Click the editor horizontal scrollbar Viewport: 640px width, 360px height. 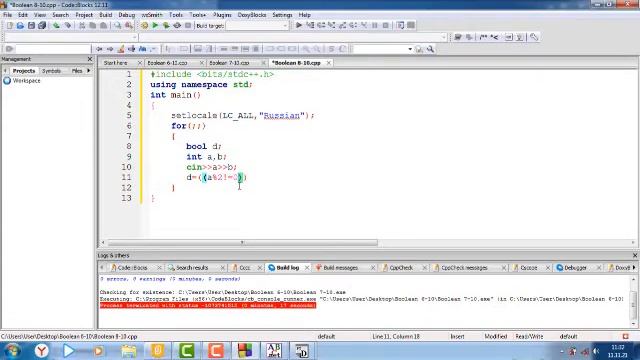(242, 242)
